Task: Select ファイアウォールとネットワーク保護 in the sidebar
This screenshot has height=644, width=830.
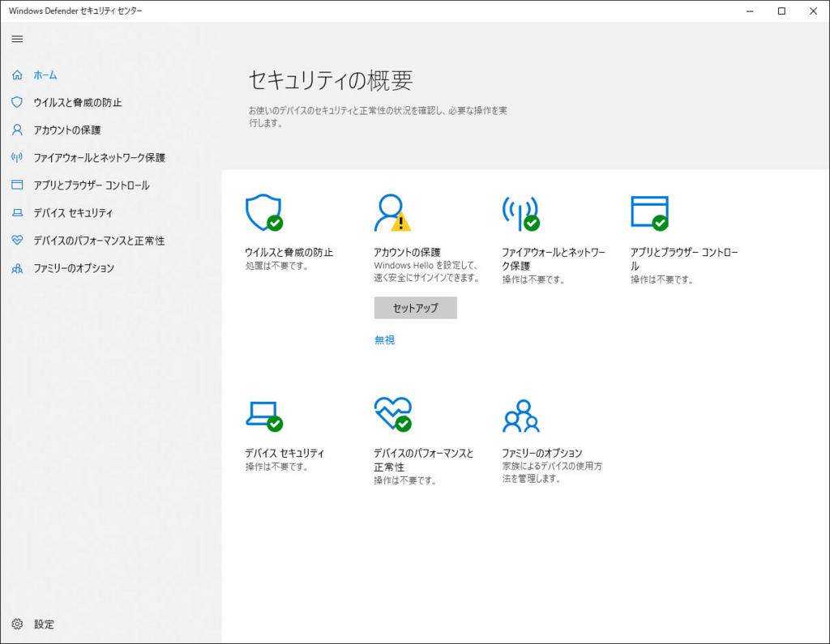Action: (100, 158)
